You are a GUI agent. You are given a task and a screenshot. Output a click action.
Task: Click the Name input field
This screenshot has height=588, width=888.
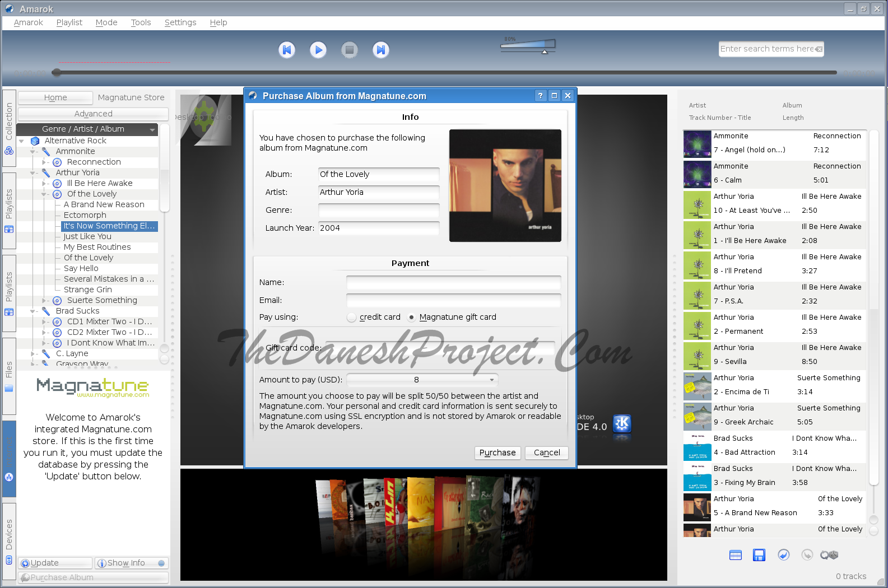(453, 283)
